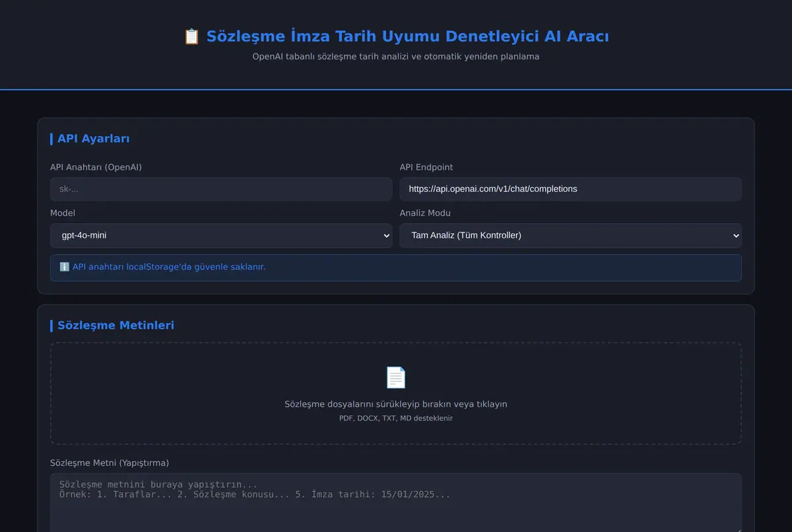
Task: Click the 'Sözleşme Metni (Yapıştırma)' label
Action: click(x=110, y=463)
